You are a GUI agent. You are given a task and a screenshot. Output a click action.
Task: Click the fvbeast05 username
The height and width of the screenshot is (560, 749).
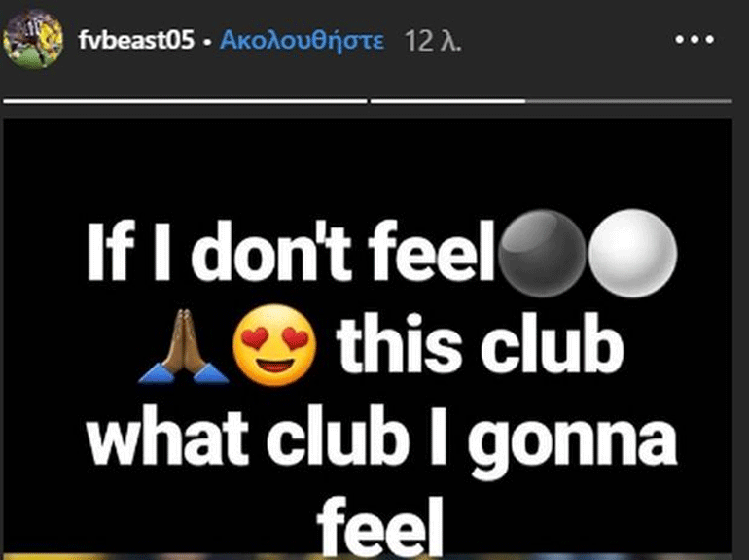click(x=136, y=40)
